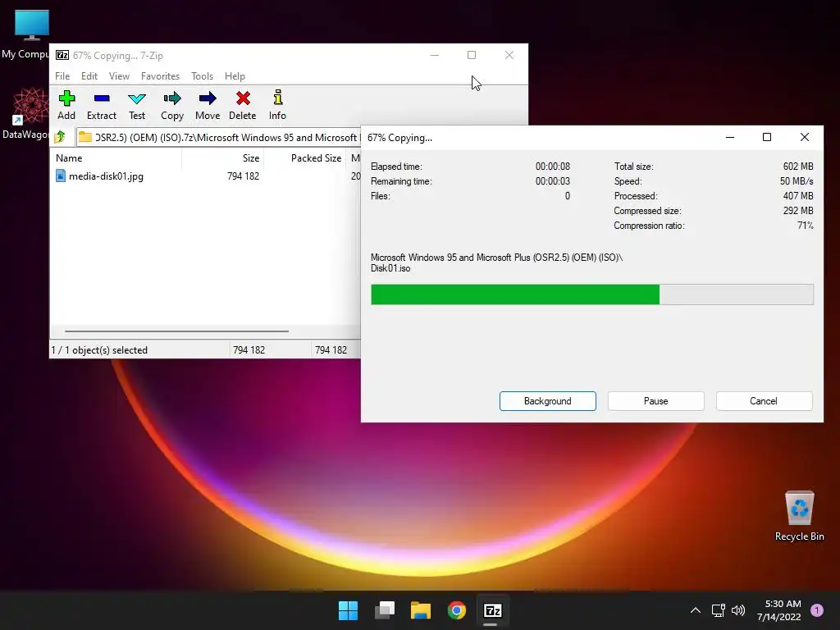Open the Edit menu

(x=89, y=76)
